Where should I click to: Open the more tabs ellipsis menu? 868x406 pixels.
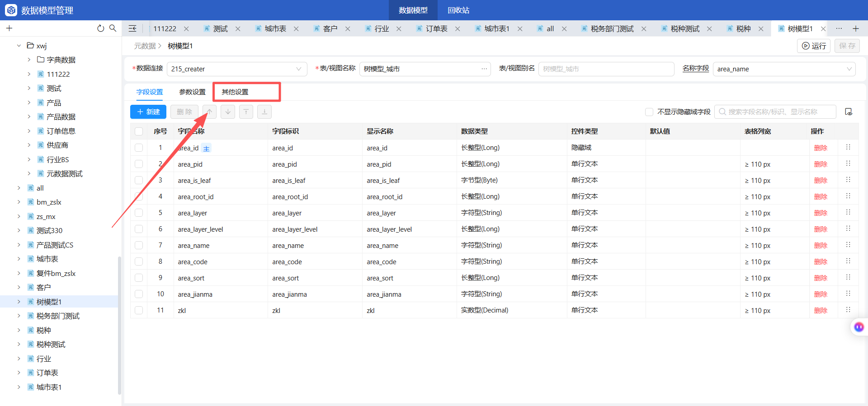point(839,28)
